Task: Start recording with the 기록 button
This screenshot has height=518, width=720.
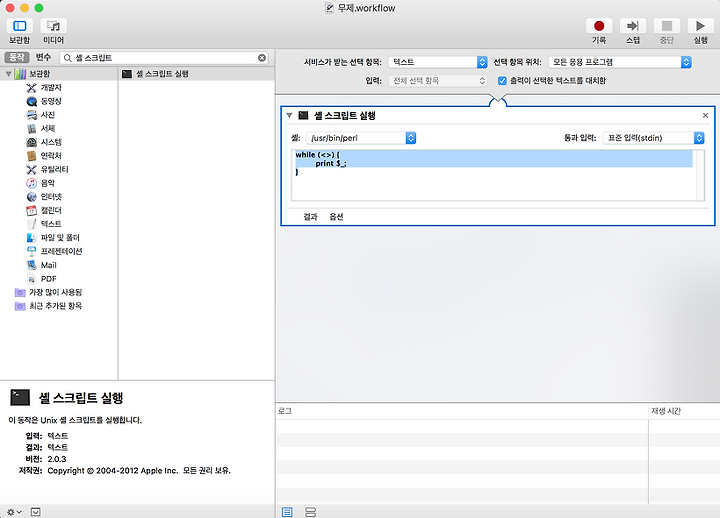Action: [599, 26]
